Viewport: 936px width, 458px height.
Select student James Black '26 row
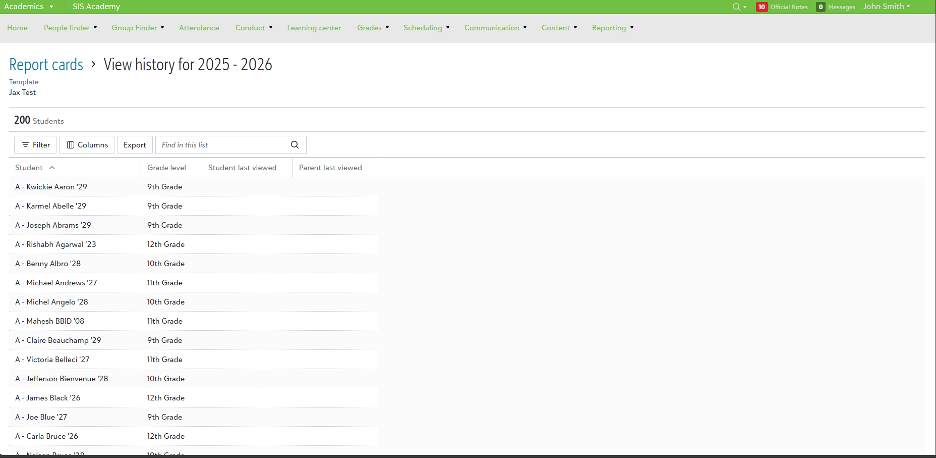point(193,398)
